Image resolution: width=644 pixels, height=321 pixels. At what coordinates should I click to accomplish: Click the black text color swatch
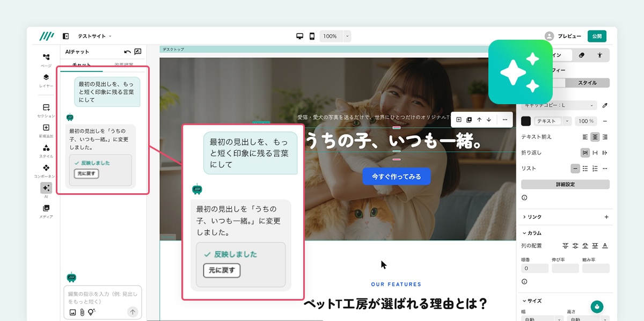pyautogui.click(x=526, y=121)
